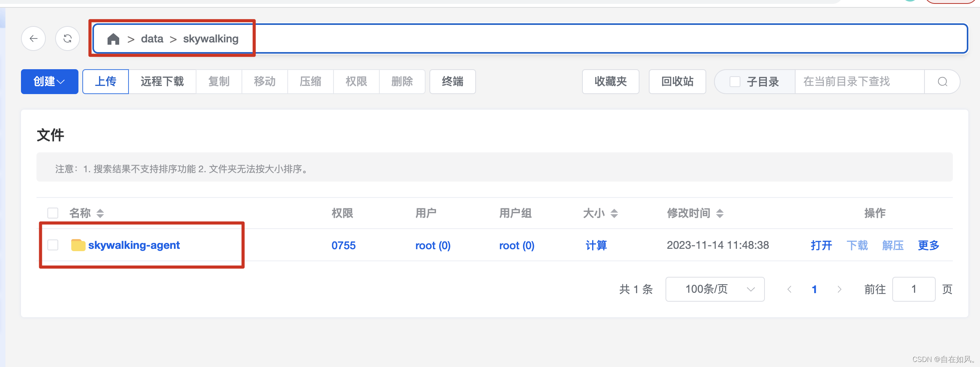Open the skywalking-agent folder icon
The image size is (980, 367).
tap(78, 245)
